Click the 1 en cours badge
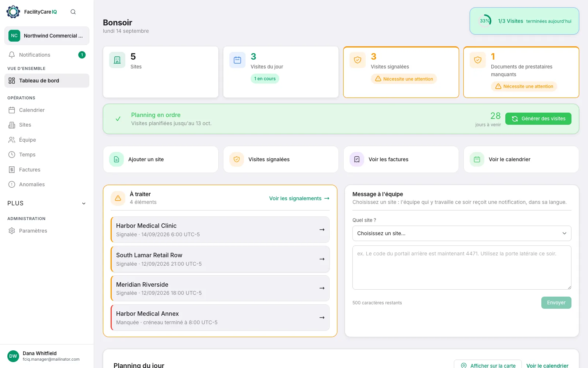 tap(265, 79)
